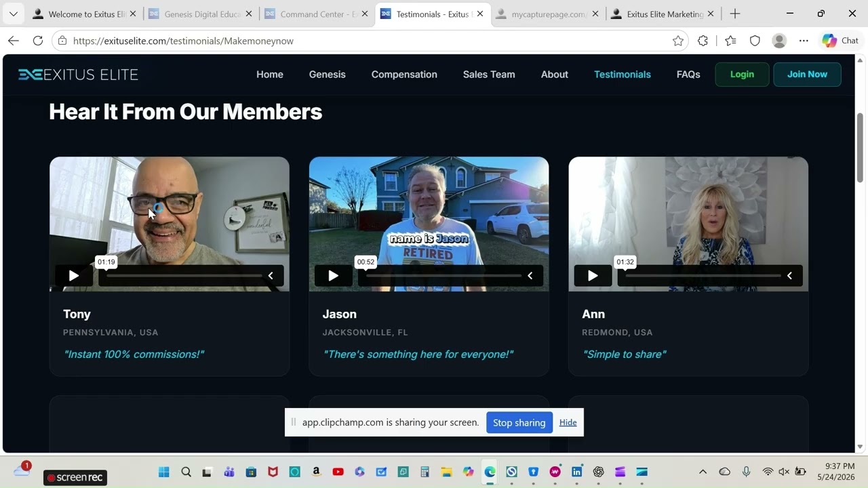Click the microphone icon in system tray

(x=746, y=472)
